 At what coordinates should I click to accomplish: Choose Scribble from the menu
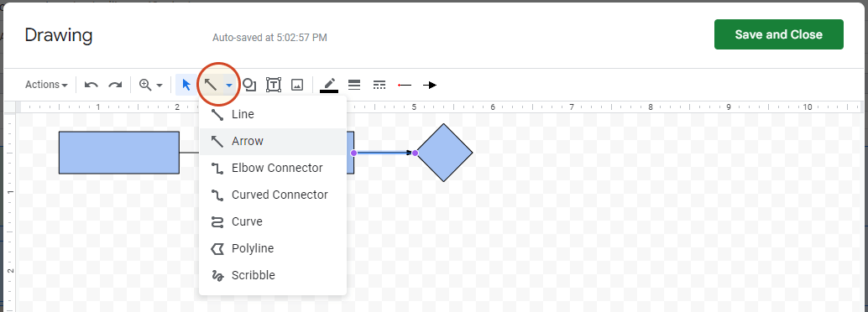point(273,275)
